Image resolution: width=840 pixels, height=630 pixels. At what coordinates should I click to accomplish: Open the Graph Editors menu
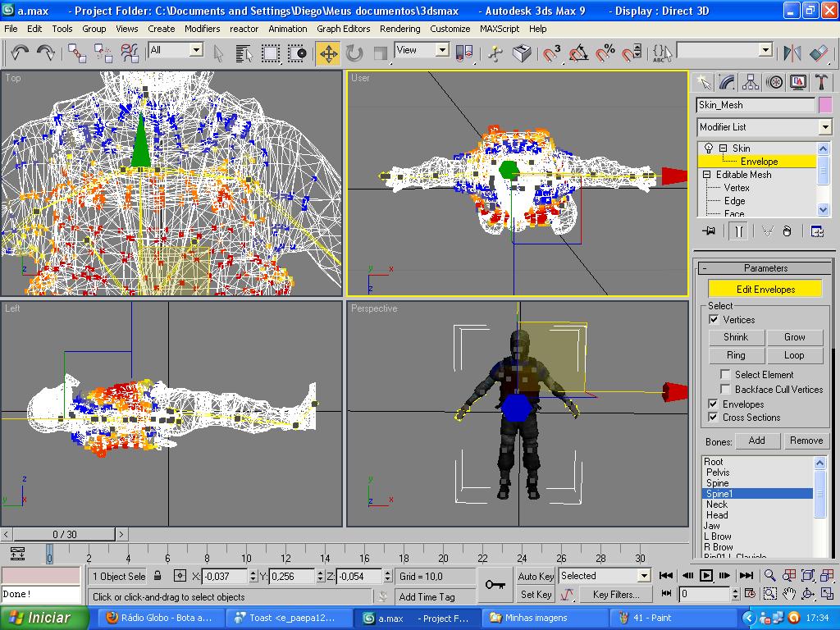pos(343,29)
